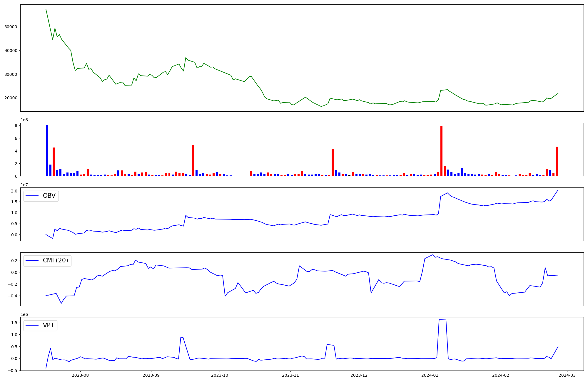Click the tallest red volume bar in January 2024
This screenshot has height=382, width=588.
pyautogui.click(x=441, y=151)
